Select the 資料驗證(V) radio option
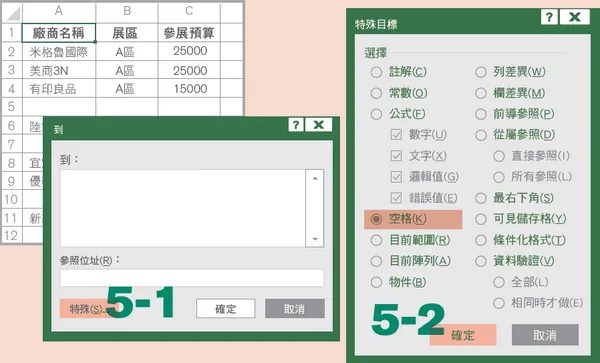The width and height of the screenshot is (600, 363). click(x=481, y=261)
